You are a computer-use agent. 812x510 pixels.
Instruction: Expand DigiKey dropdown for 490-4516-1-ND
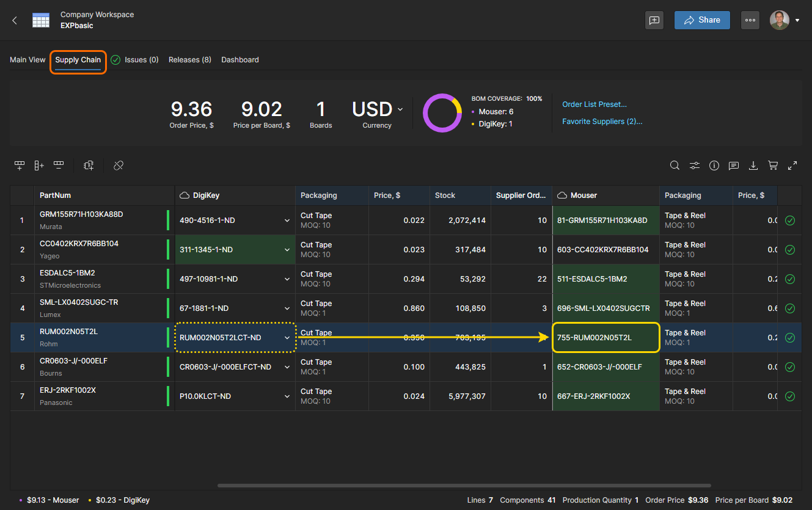[287, 220]
